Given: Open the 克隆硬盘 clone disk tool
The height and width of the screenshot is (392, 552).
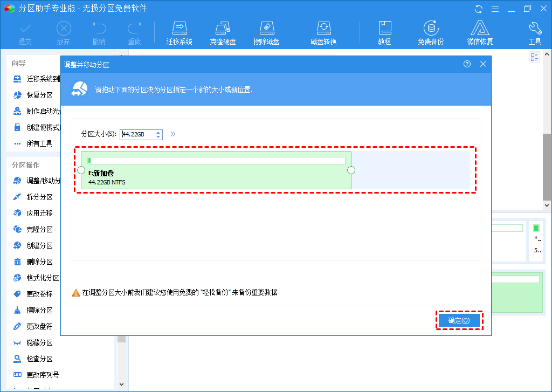Looking at the screenshot, I should point(223,34).
